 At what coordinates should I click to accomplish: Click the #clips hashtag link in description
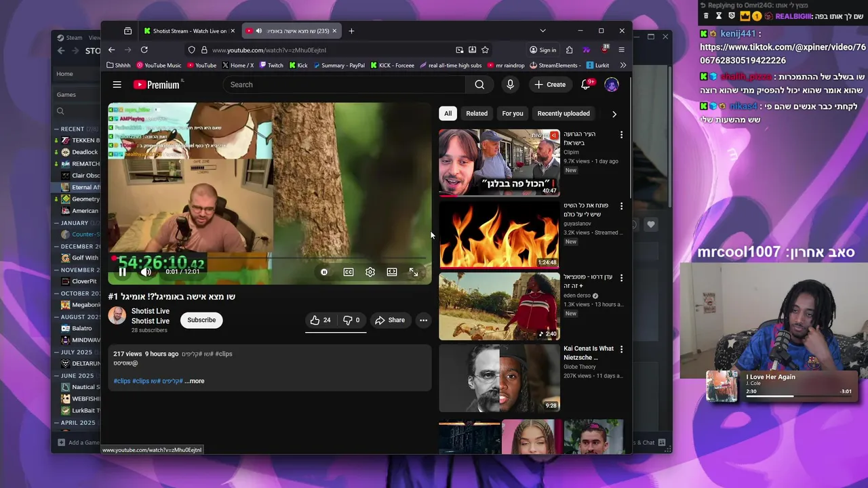(x=122, y=381)
